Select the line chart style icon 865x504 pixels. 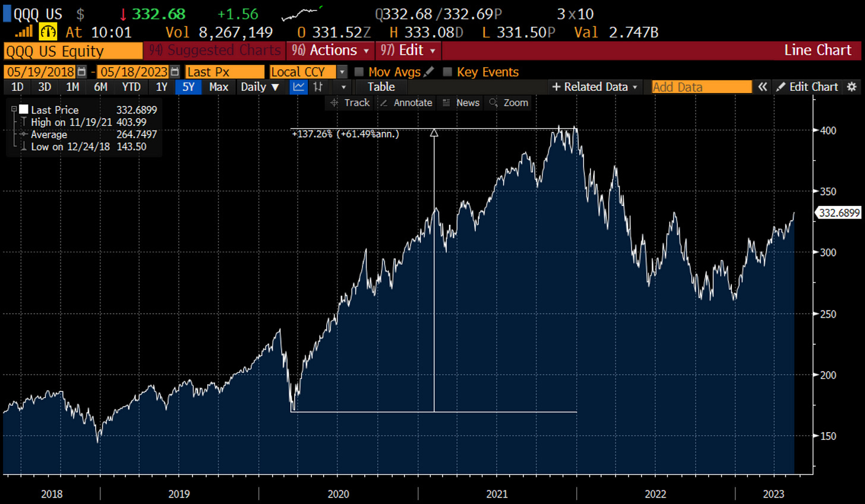(x=298, y=87)
